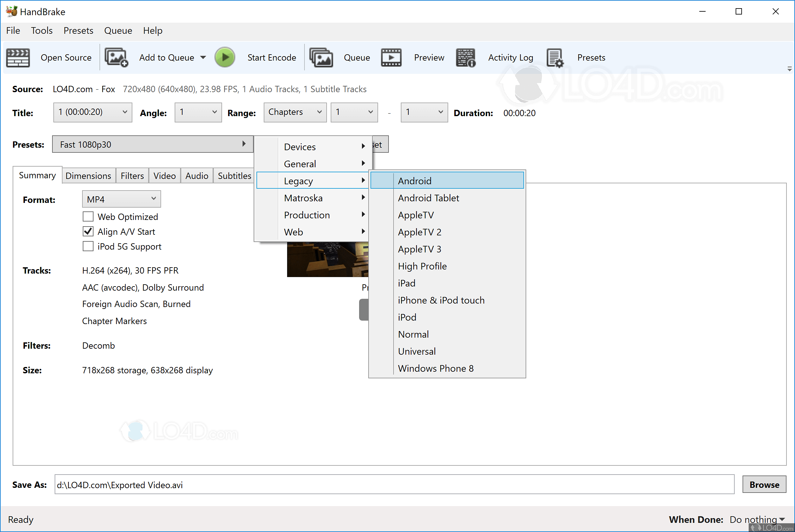Click the Open Source toolbar icon
This screenshot has width=795, height=532.
click(18, 57)
